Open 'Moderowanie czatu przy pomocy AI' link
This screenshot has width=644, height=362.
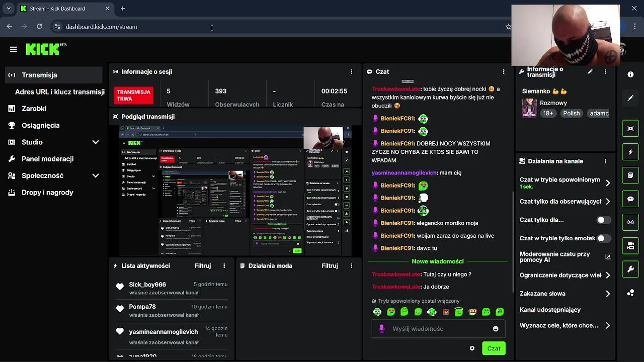pos(565,257)
